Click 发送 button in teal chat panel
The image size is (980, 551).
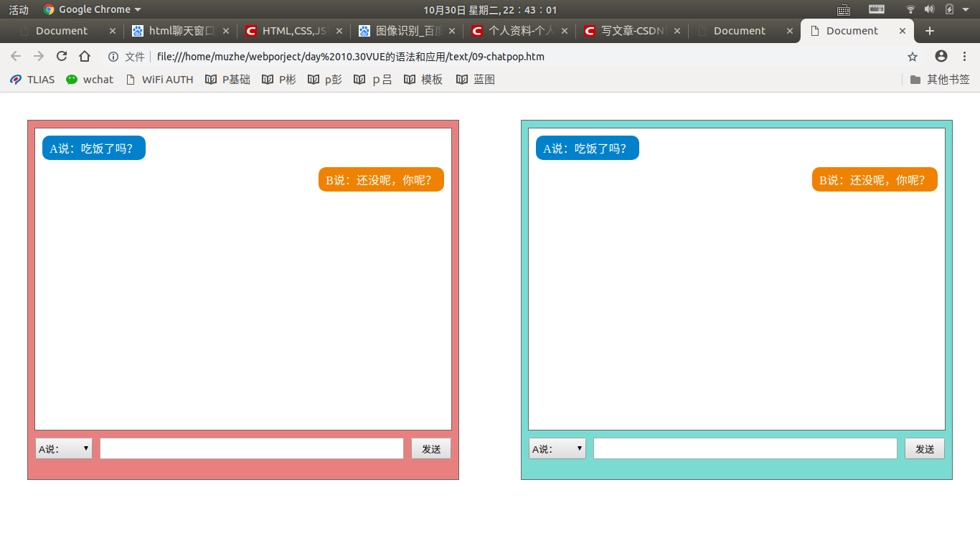[x=925, y=448]
